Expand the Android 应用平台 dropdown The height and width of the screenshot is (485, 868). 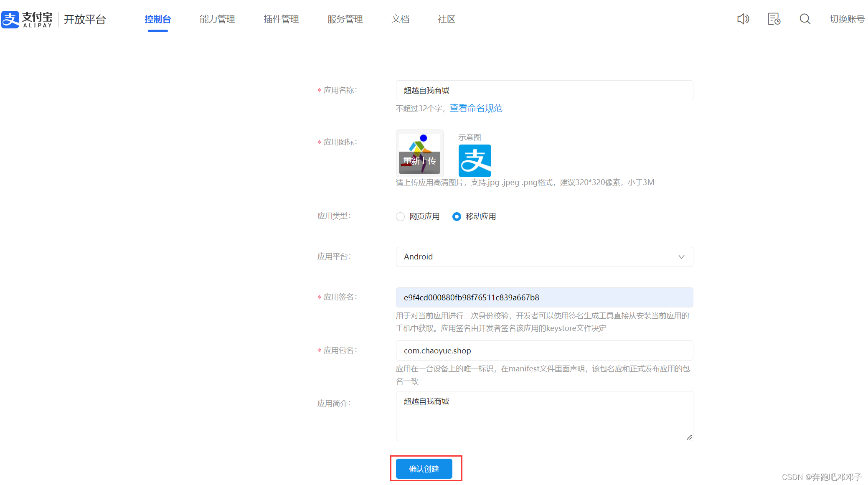(x=682, y=257)
